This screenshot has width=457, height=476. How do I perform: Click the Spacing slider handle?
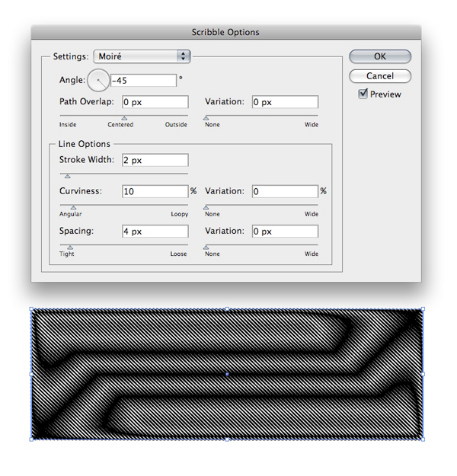click(70, 247)
